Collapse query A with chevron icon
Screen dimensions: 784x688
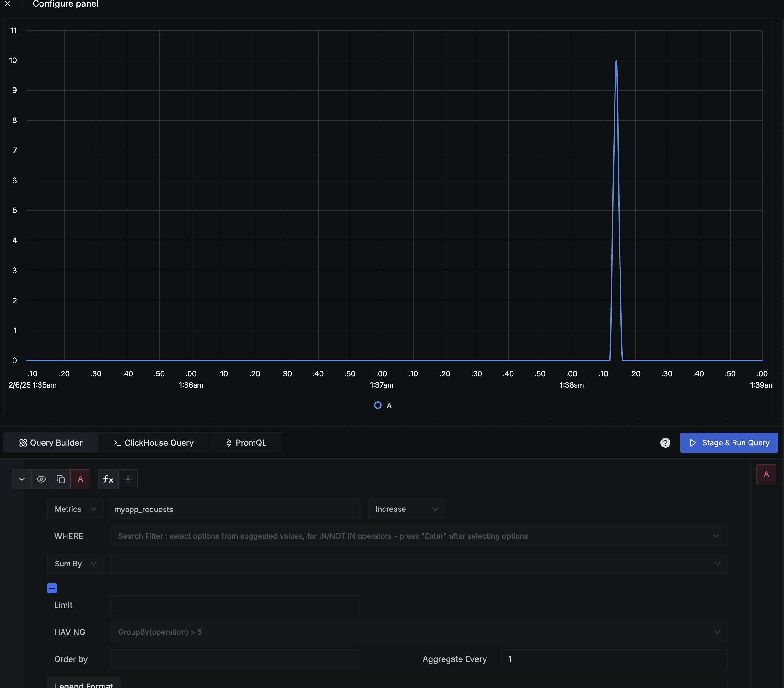(22, 479)
